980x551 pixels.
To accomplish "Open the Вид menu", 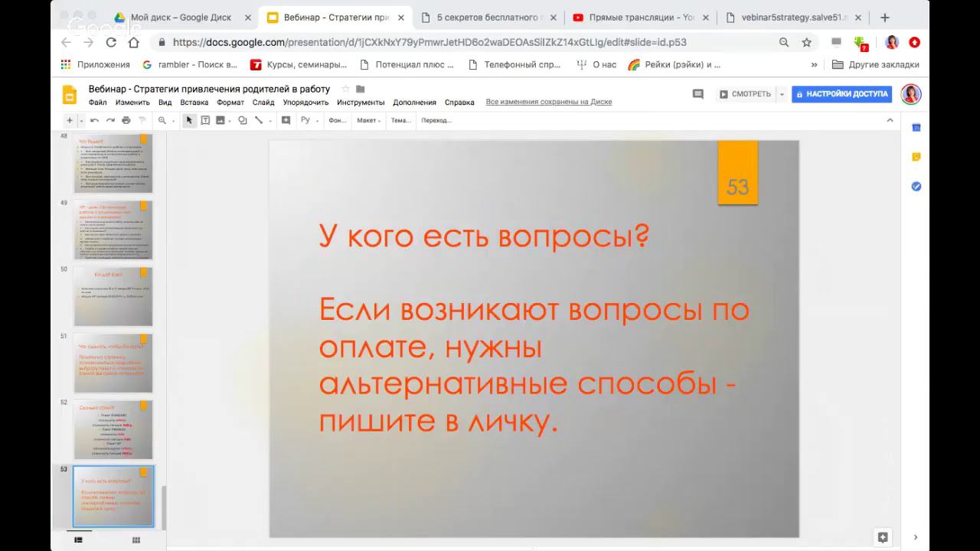I will tap(165, 103).
